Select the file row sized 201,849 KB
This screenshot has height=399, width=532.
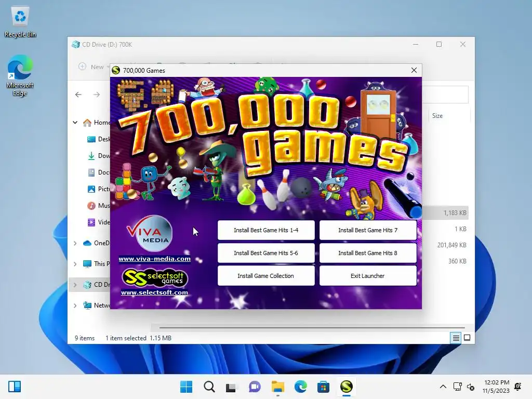coord(445,245)
